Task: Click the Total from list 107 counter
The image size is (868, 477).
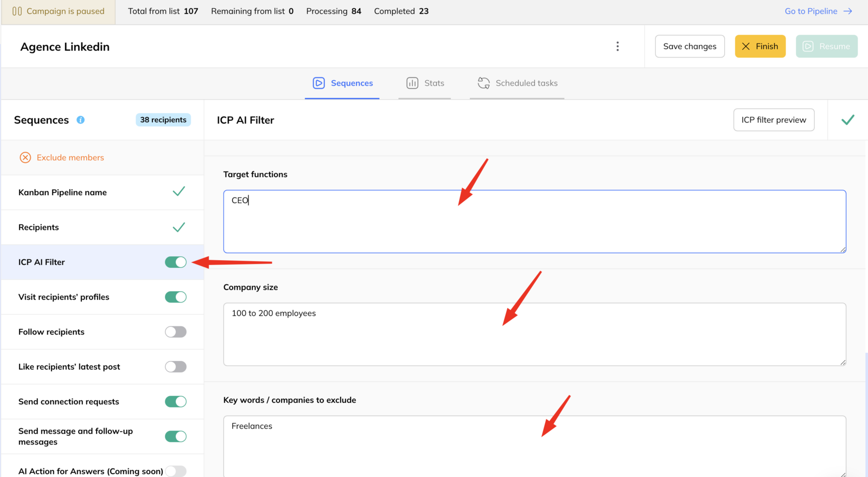Action: point(163,11)
